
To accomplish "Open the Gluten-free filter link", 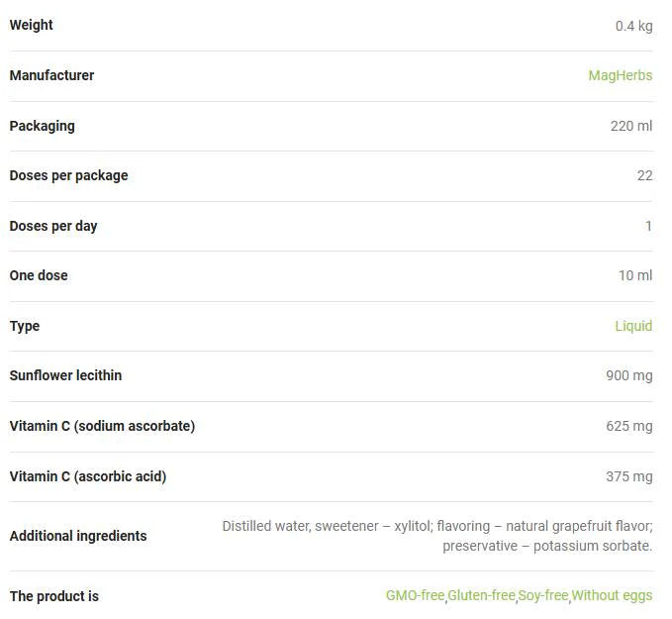I will coord(481,595).
